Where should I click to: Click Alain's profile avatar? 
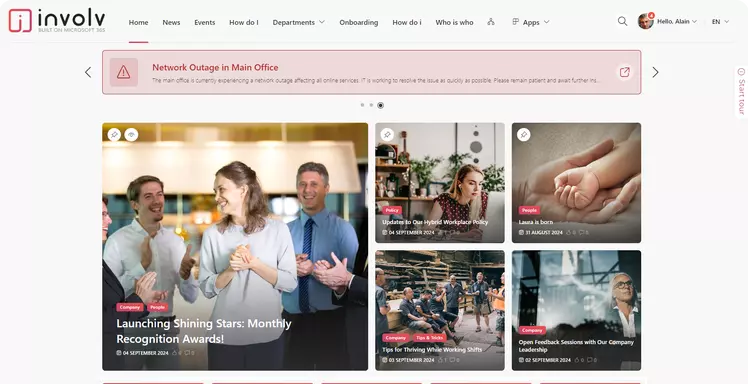[645, 21]
